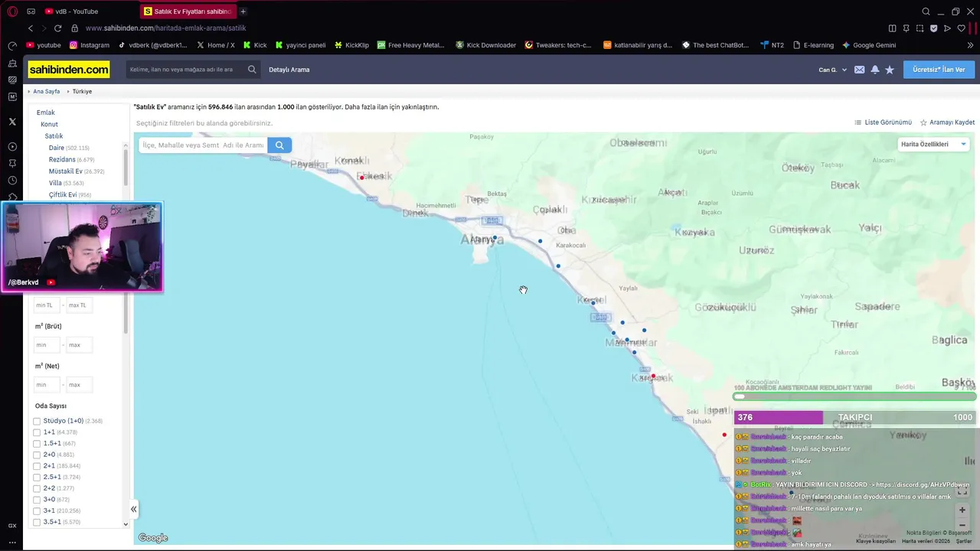Click the browser address bar URL

(166, 28)
